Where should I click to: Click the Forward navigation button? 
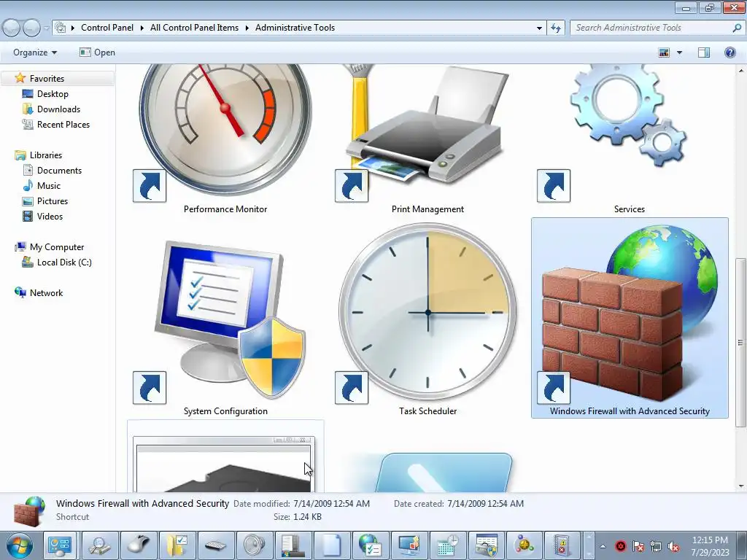[31, 28]
